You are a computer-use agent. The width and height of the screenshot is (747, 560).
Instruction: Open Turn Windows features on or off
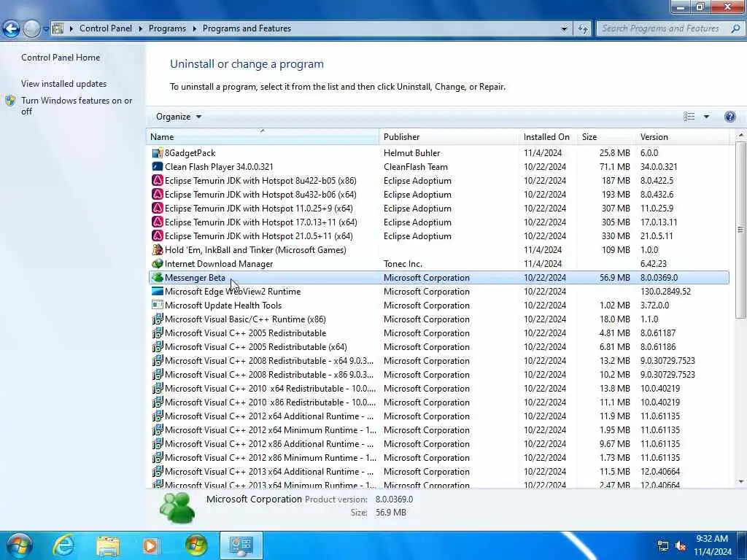coord(77,106)
